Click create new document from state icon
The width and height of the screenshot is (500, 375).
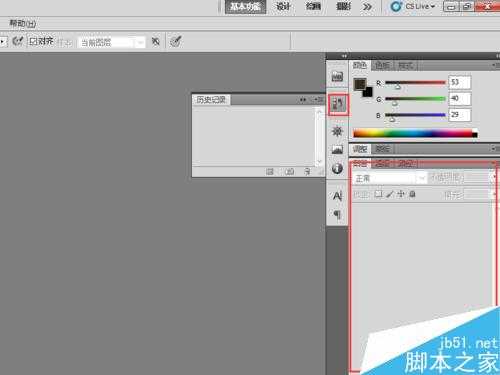tap(270, 172)
